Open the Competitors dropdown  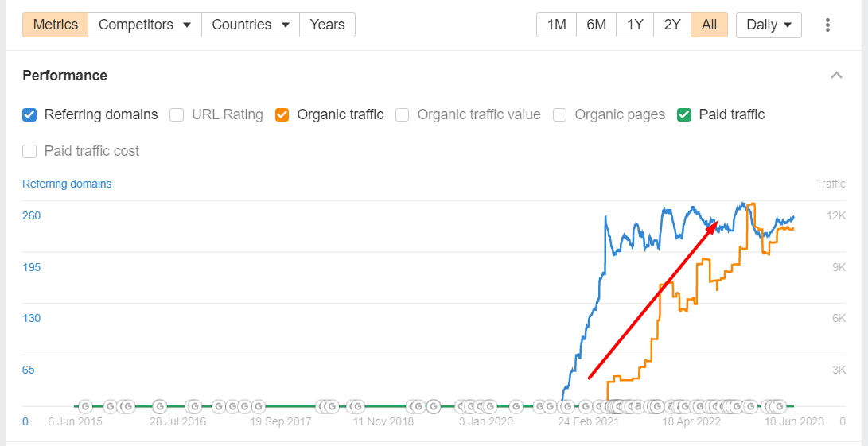tap(145, 25)
